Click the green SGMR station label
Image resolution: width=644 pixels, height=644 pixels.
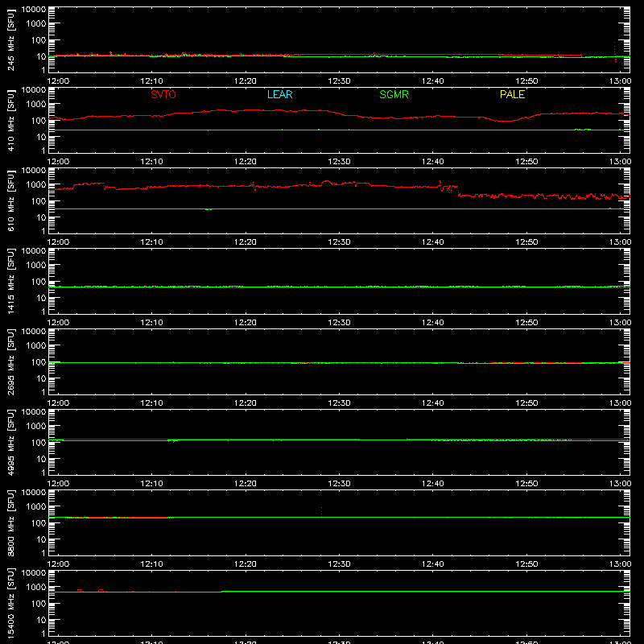[394, 94]
